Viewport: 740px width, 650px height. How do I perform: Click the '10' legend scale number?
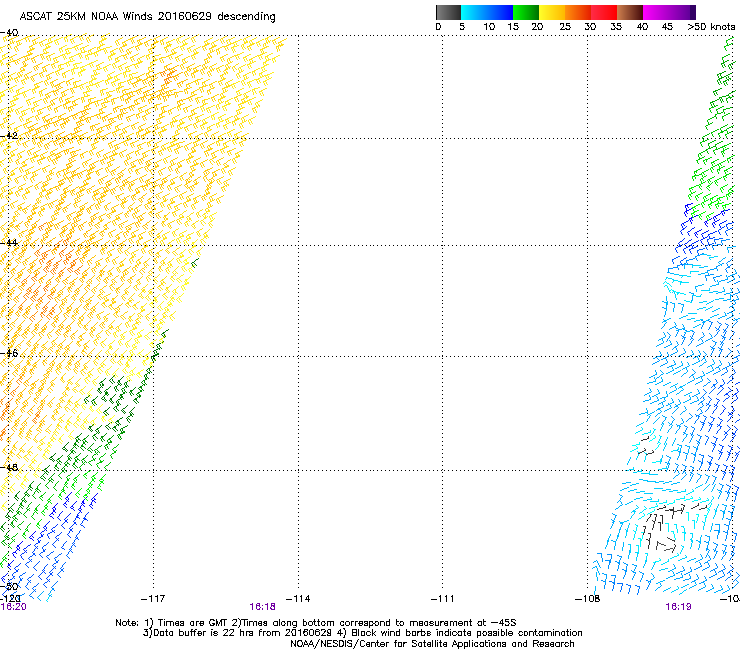489,27
